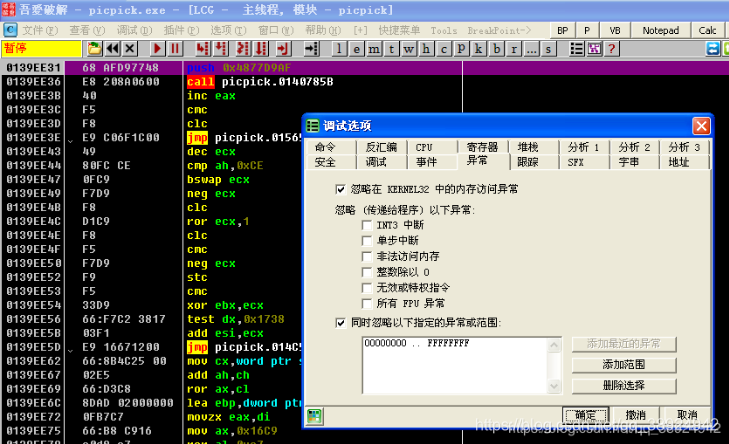The width and height of the screenshot is (729, 444).
Task: Click the blue refresh icon at toolbar end
Action: (x=712, y=48)
